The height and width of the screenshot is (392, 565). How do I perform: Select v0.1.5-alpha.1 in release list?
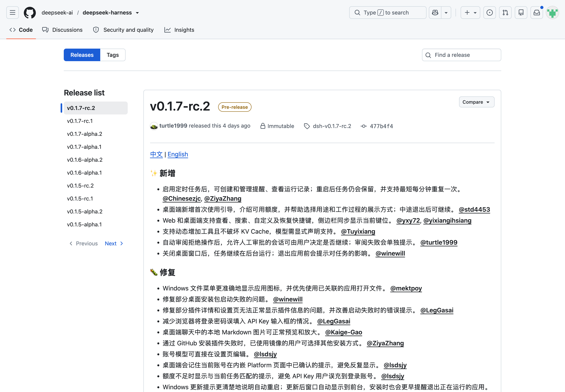(x=96, y=224)
